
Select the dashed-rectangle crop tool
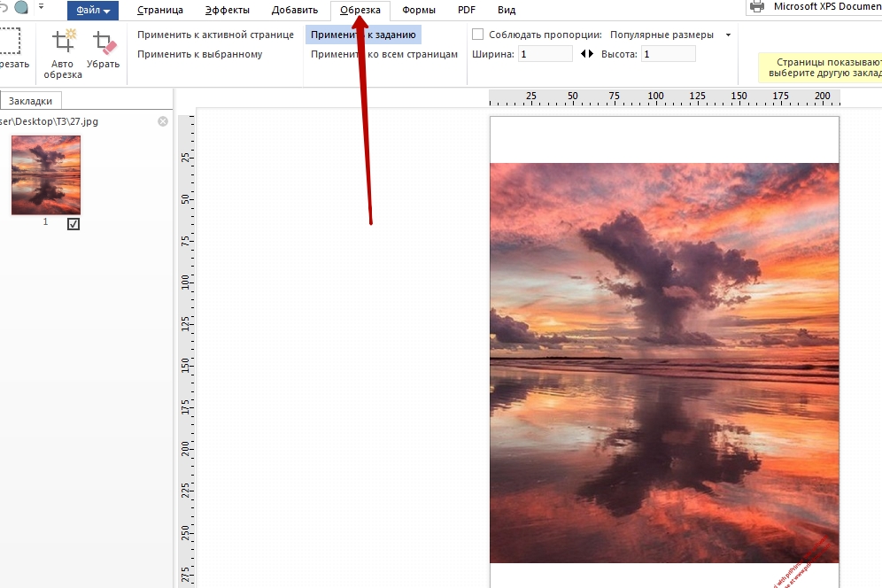tap(9, 41)
